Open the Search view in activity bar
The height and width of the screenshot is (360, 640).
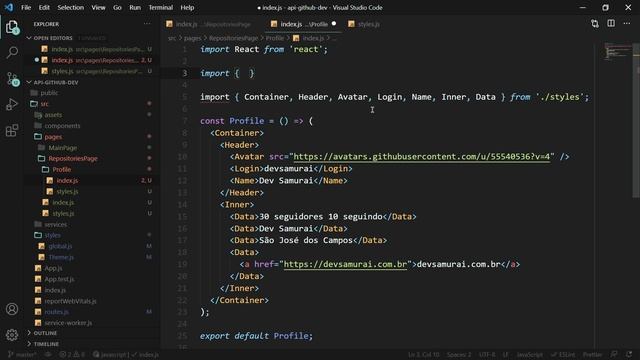[x=12, y=52]
